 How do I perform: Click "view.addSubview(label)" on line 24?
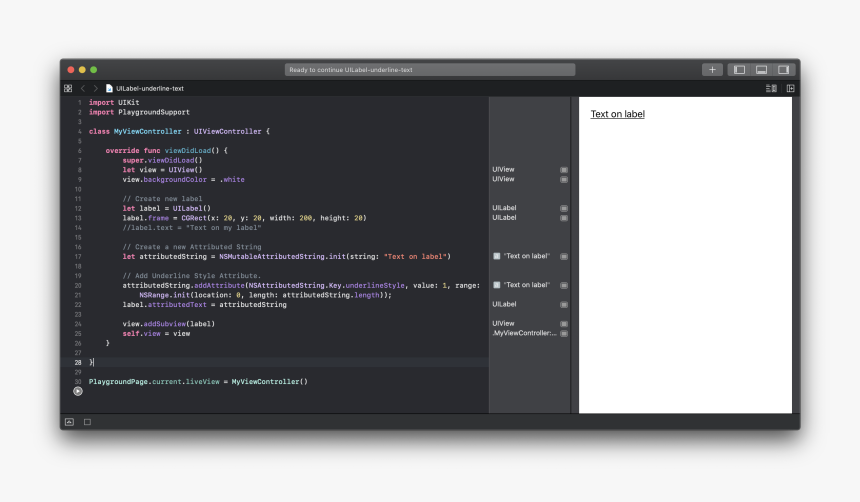(169, 324)
